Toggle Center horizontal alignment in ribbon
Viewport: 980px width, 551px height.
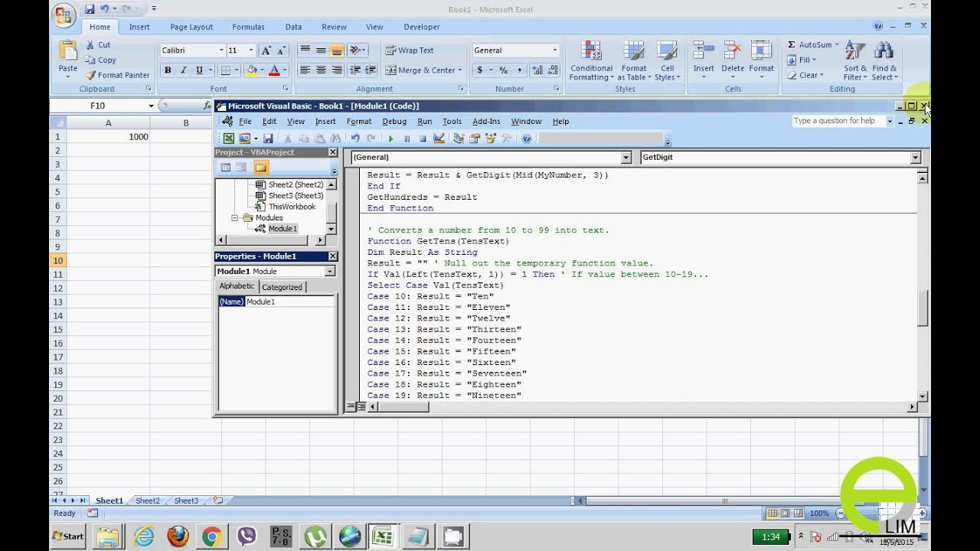[x=321, y=70]
